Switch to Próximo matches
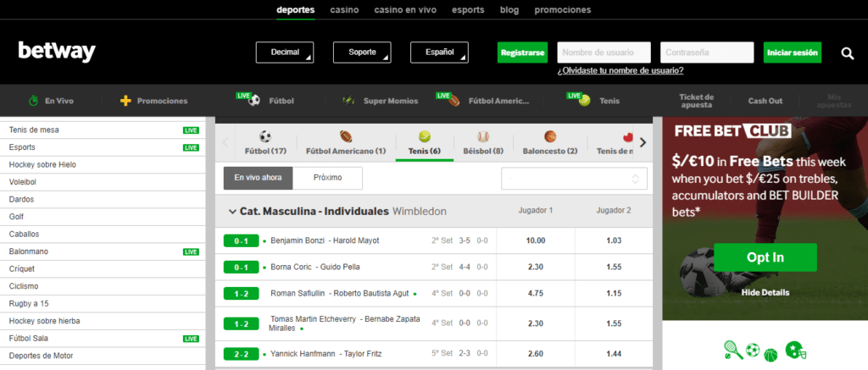 [328, 178]
